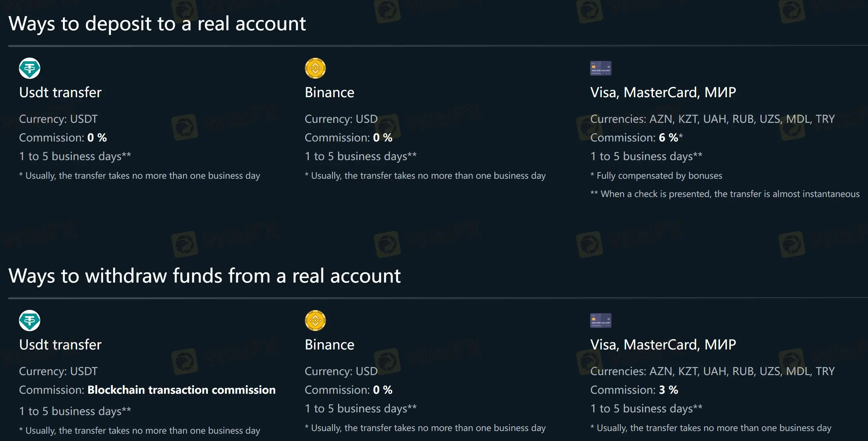
Task: Click the 'Fully compensated by bonuses' footnote
Action: tap(659, 176)
